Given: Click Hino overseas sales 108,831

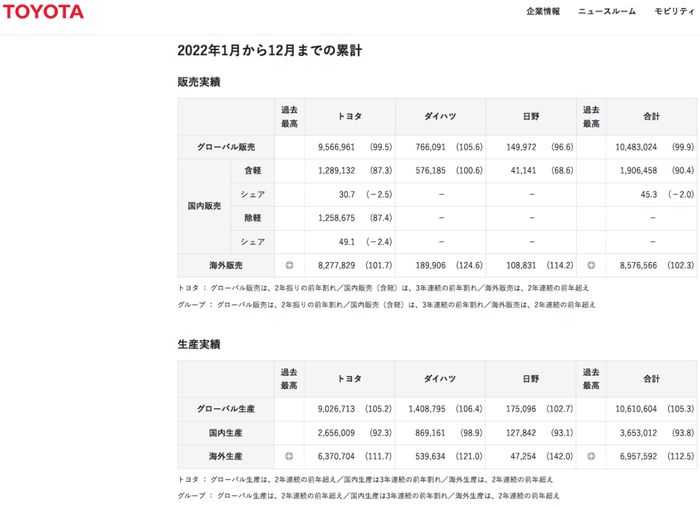Looking at the screenshot, I should coord(521,265).
